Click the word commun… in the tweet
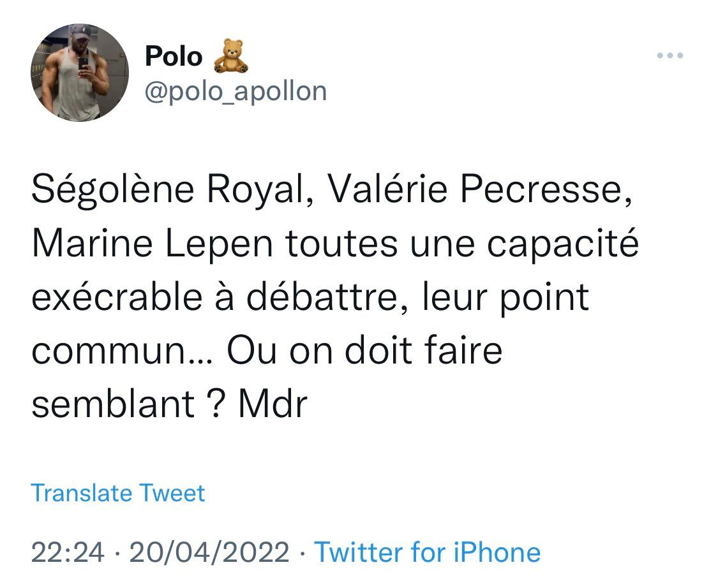Image resolution: width=718 pixels, height=588 pixels. (123, 351)
